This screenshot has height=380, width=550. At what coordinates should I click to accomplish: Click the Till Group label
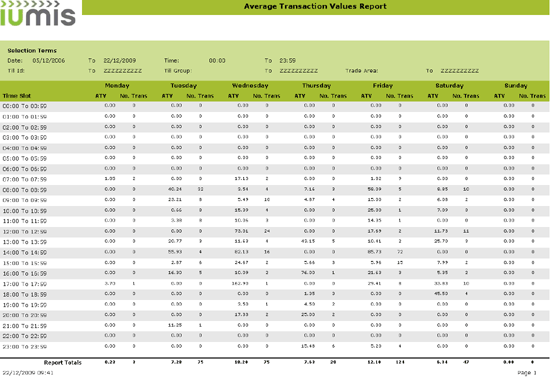pos(177,71)
